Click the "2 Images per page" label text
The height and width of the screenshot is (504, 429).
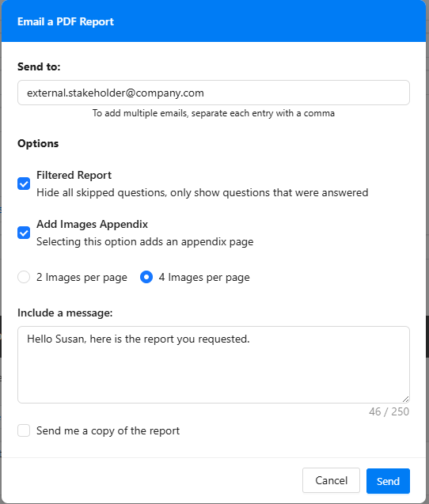[x=82, y=277]
